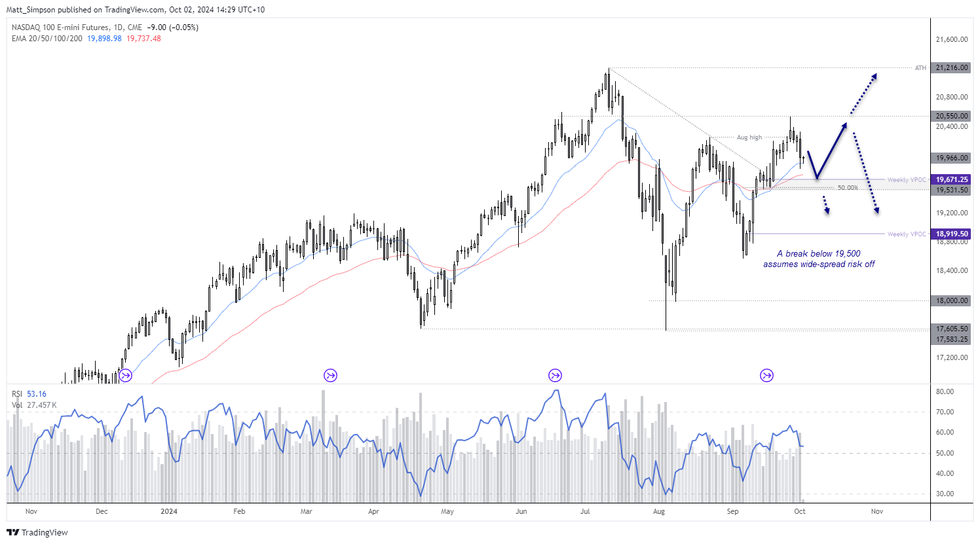Click the 17,200.00 price axis value
This screenshot has width=980, height=544.
coord(952,357)
